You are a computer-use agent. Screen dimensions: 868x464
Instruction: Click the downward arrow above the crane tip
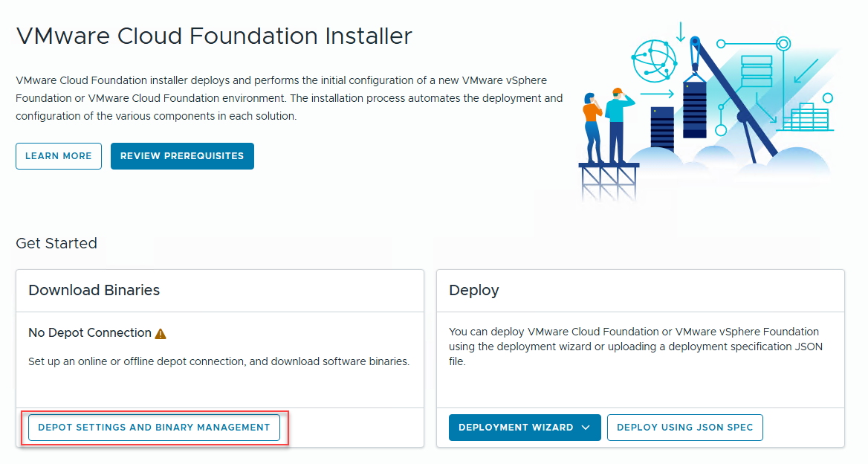click(681, 32)
